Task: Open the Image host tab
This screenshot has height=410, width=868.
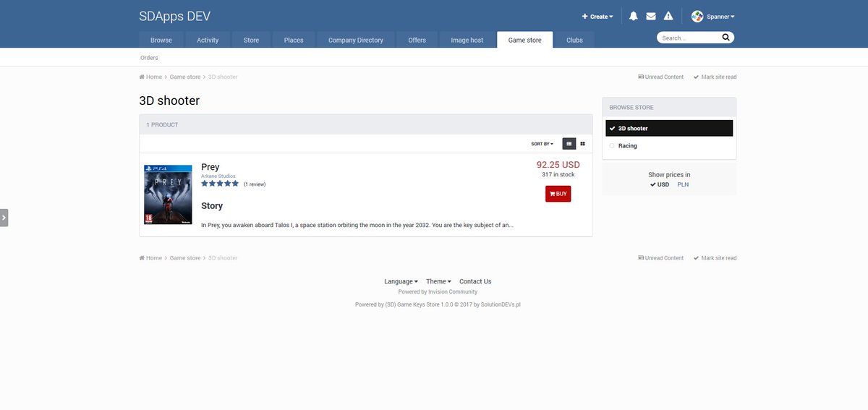Action: (467, 40)
